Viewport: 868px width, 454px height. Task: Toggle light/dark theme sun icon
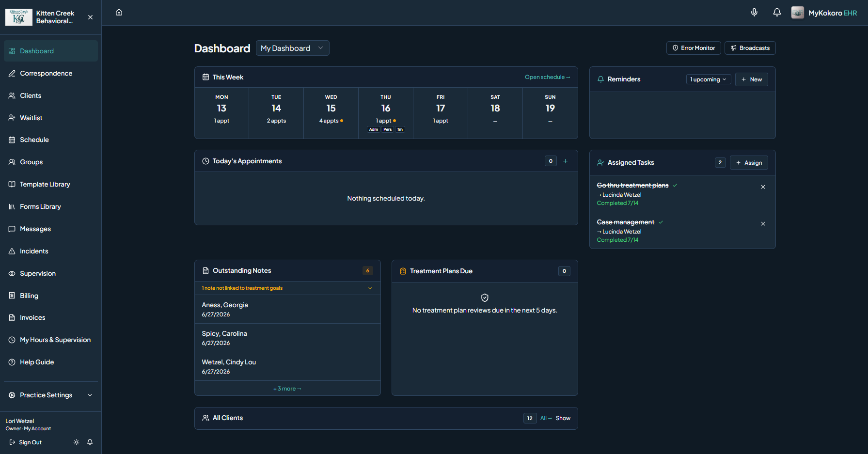[x=76, y=442]
